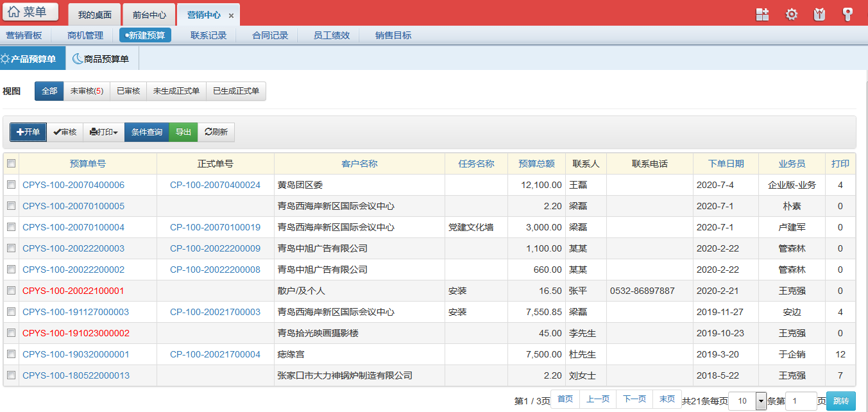This screenshot has height=412, width=868.
Task: Focus the page number input field
Action: click(801, 401)
